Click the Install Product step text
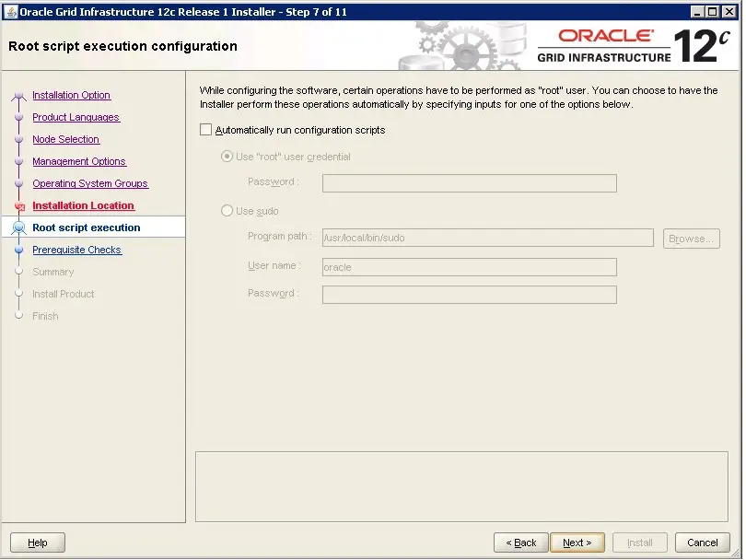The width and height of the screenshot is (746, 560). click(64, 294)
